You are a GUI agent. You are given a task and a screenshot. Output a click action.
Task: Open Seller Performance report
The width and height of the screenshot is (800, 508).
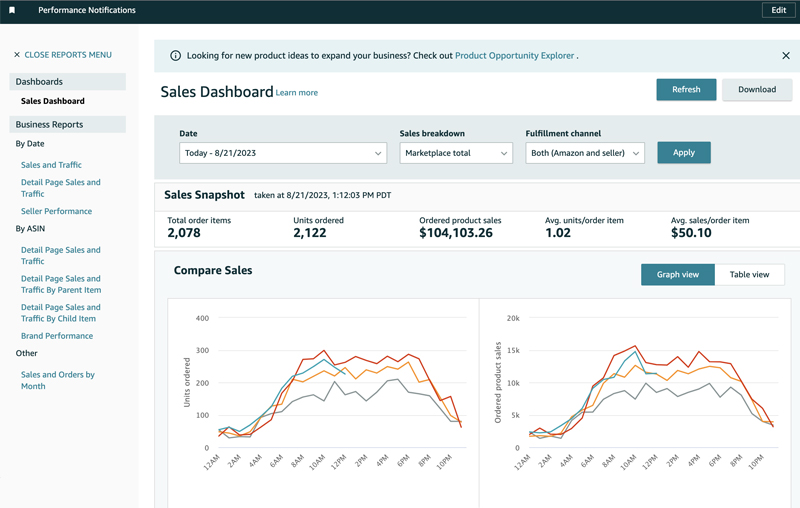[x=56, y=211]
